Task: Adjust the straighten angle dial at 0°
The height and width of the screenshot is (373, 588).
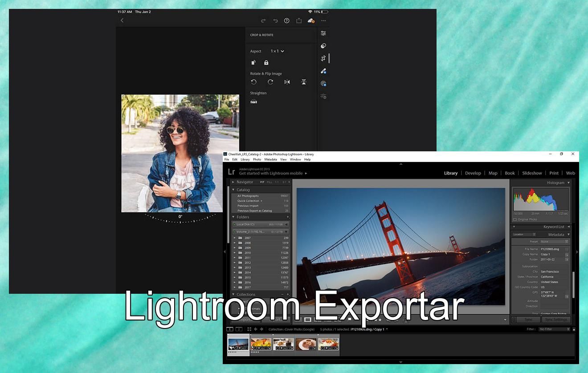Action: click(x=180, y=218)
